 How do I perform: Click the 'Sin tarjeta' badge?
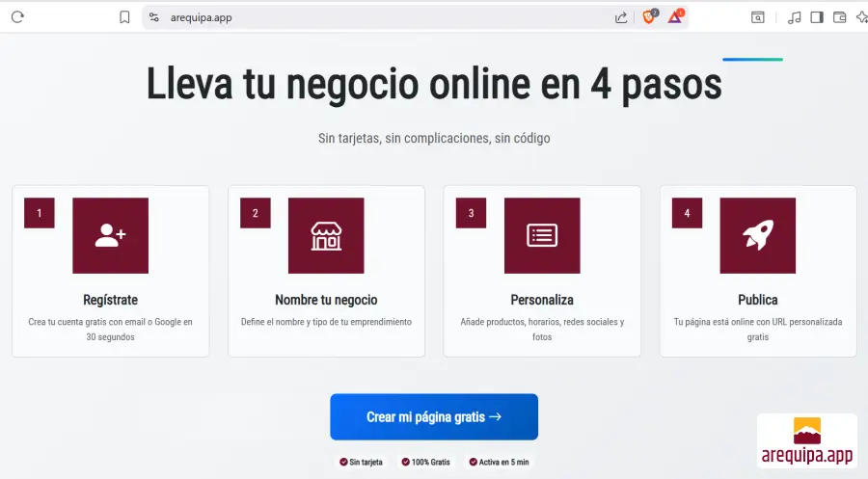click(x=361, y=462)
